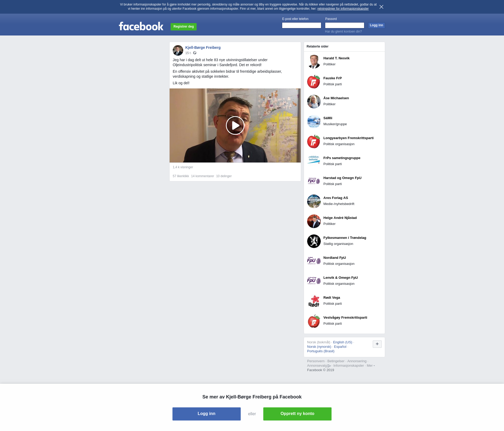
Task: Open the 14 kommentarer link
Action: click(202, 176)
